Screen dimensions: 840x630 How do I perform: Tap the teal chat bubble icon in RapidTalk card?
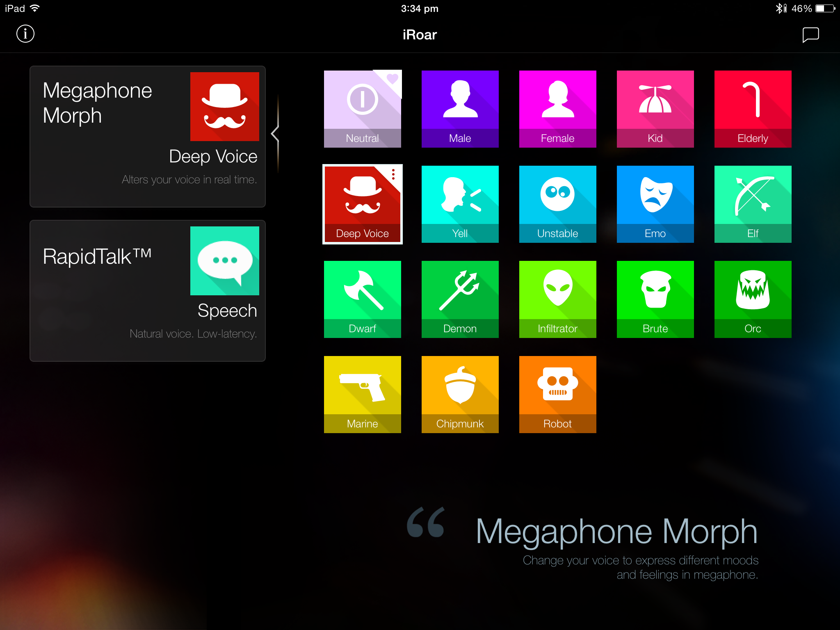[x=225, y=261]
